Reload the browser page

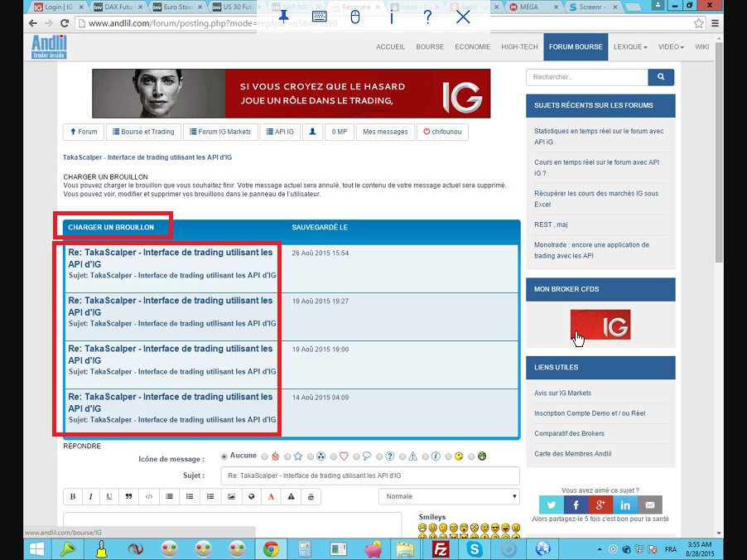65,23
